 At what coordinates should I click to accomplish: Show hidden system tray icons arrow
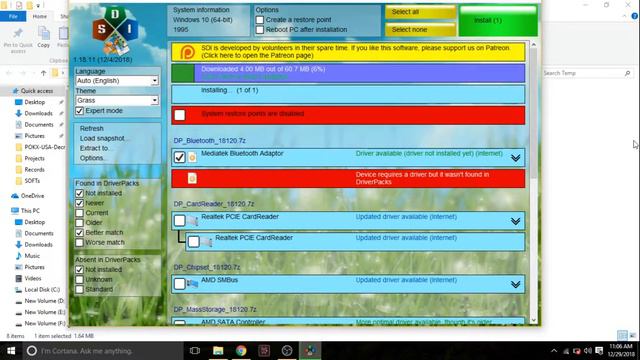554,351
